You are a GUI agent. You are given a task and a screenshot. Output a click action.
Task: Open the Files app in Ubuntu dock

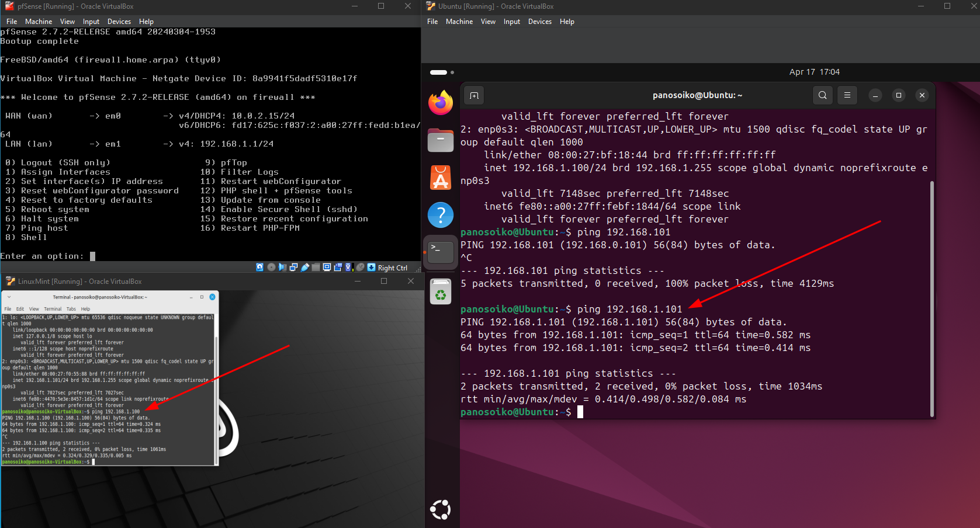[x=441, y=140]
